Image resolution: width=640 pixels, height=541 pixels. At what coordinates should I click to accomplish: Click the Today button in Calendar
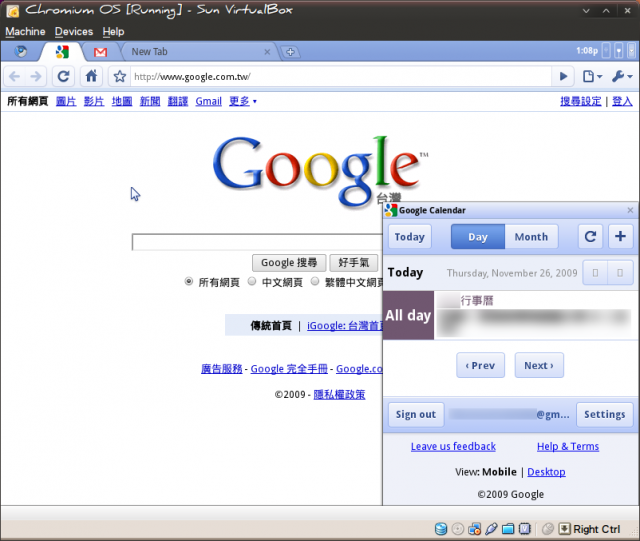409,236
